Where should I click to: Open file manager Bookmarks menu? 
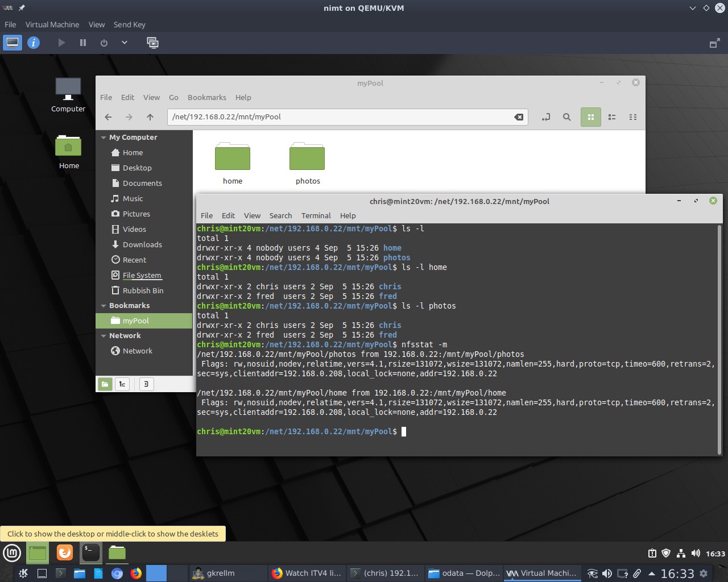click(x=207, y=97)
